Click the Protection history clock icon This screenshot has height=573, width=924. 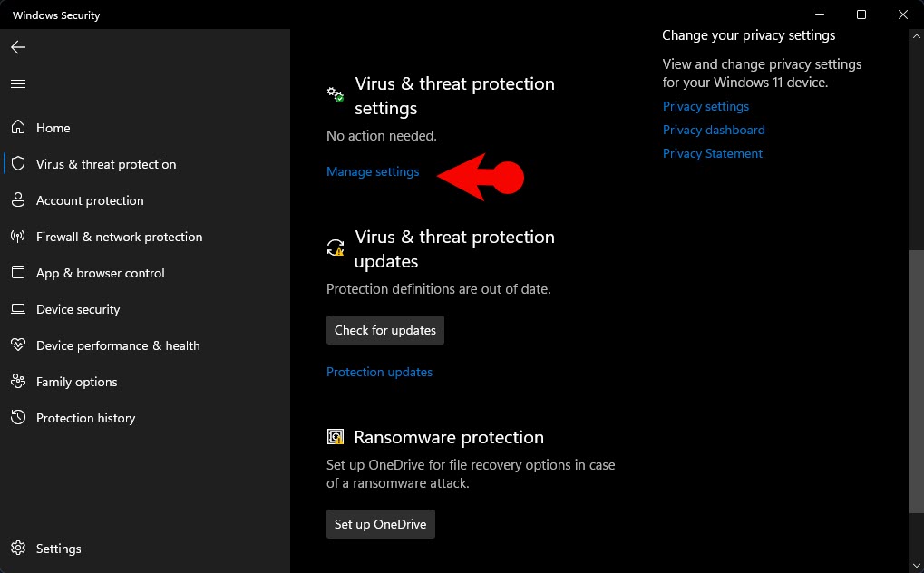pos(18,418)
